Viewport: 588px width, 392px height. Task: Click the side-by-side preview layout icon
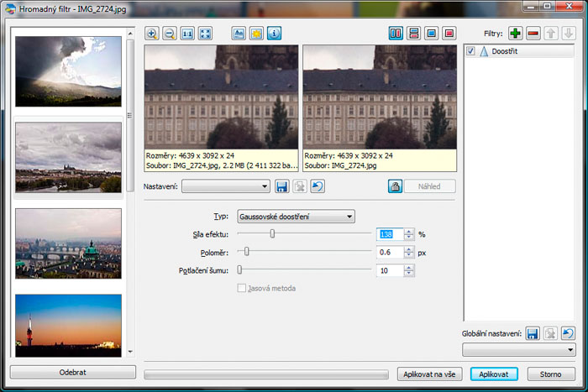[396, 34]
